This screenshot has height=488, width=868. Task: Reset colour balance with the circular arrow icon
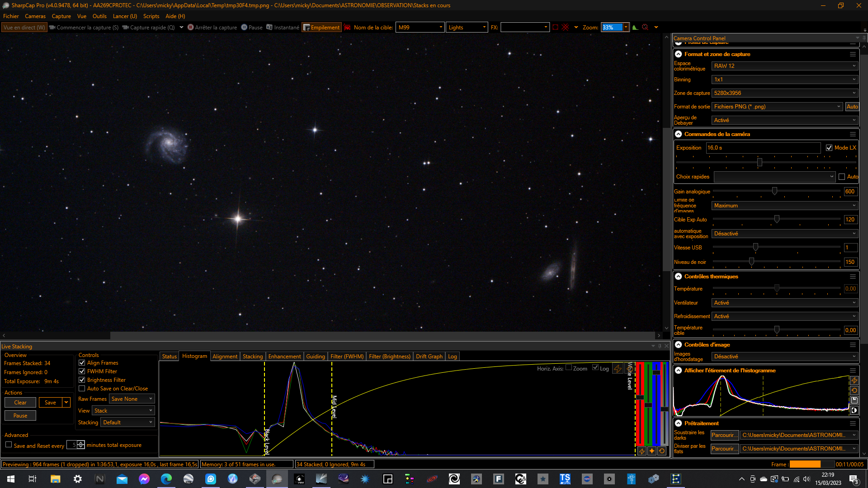click(x=662, y=451)
